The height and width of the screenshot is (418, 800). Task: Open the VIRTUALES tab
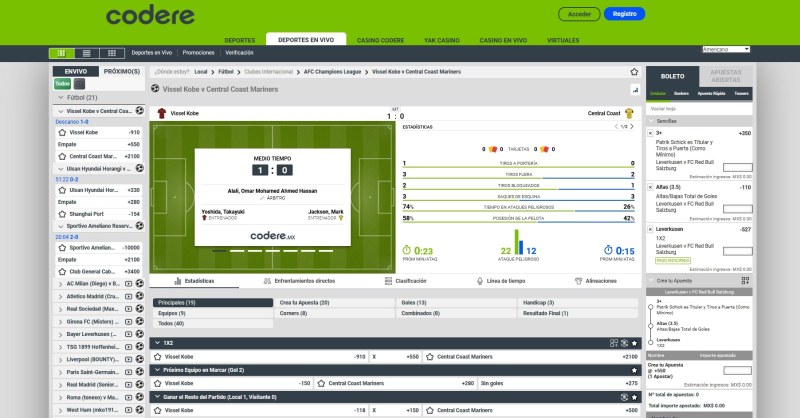point(563,40)
